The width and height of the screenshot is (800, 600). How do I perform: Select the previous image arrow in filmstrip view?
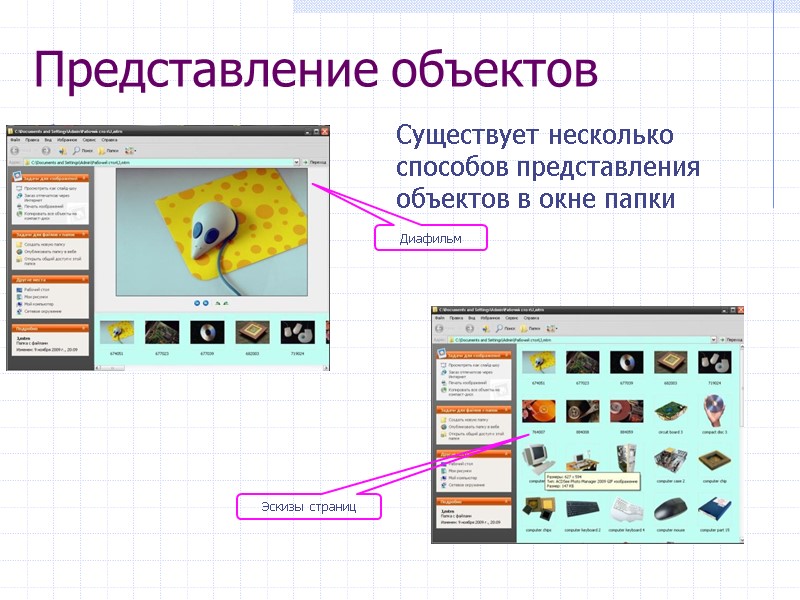pyautogui.click(x=197, y=303)
